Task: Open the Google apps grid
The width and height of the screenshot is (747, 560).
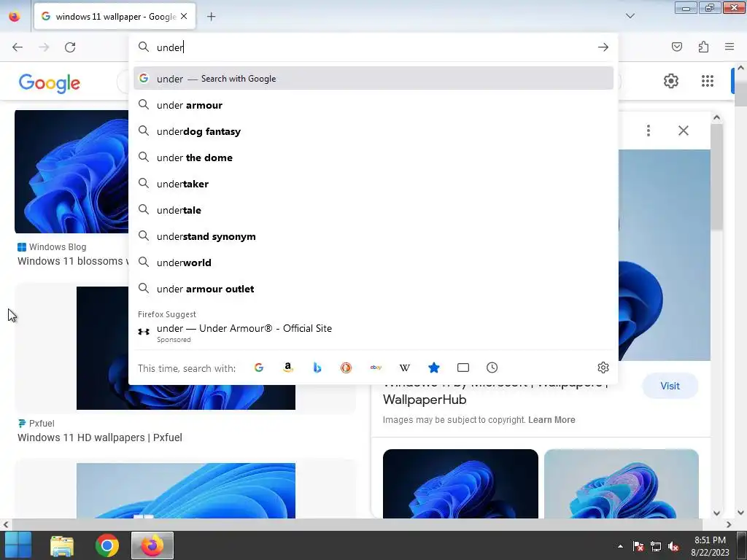Action: click(708, 81)
